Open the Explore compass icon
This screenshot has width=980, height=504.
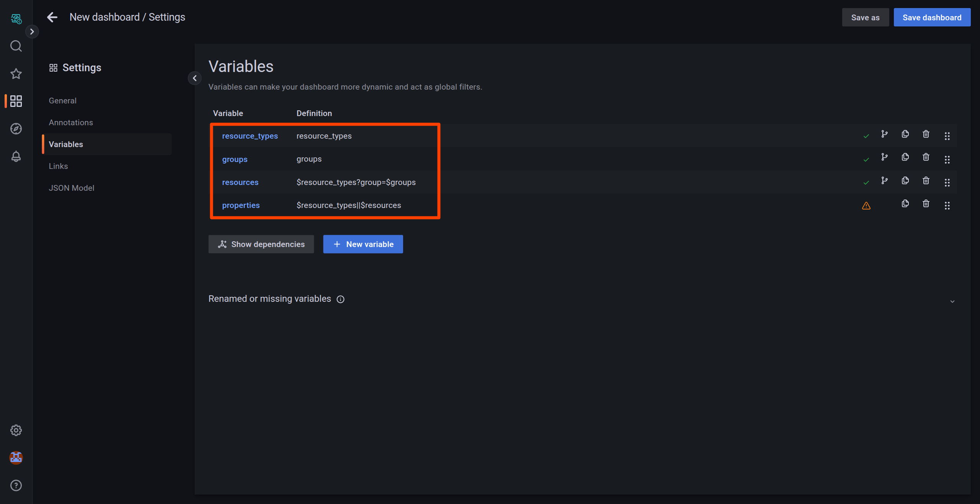[x=16, y=129]
